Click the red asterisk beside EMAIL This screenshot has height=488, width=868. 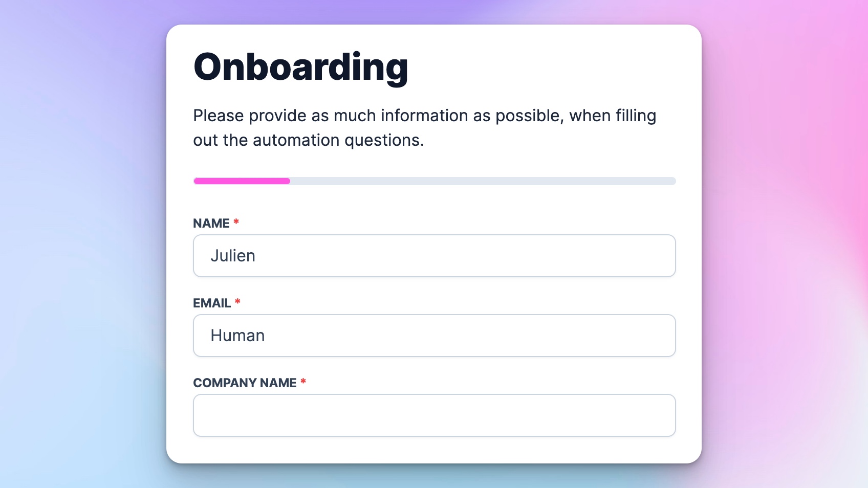pyautogui.click(x=237, y=302)
